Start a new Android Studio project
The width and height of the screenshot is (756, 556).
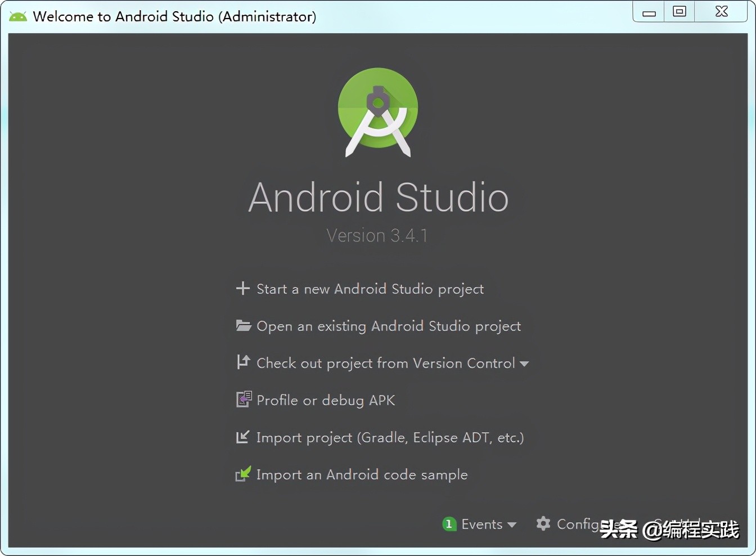coord(370,289)
